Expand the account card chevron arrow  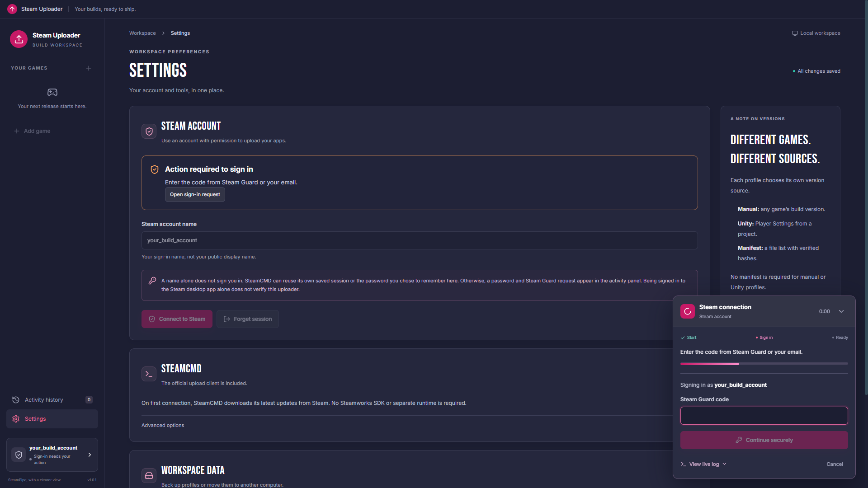click(90, 455)
